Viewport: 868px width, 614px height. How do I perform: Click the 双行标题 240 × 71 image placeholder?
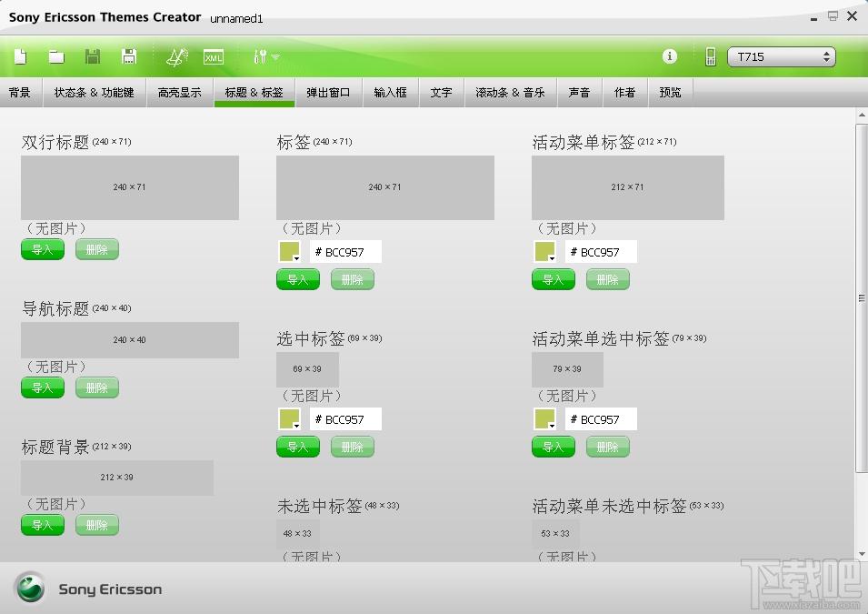130,187
